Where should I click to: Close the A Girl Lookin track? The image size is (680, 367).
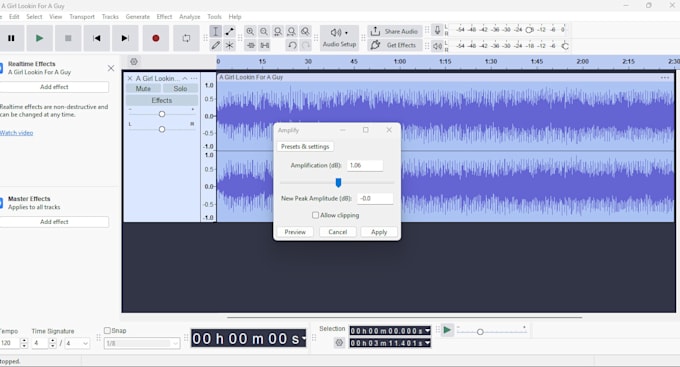tap(130, 79)
